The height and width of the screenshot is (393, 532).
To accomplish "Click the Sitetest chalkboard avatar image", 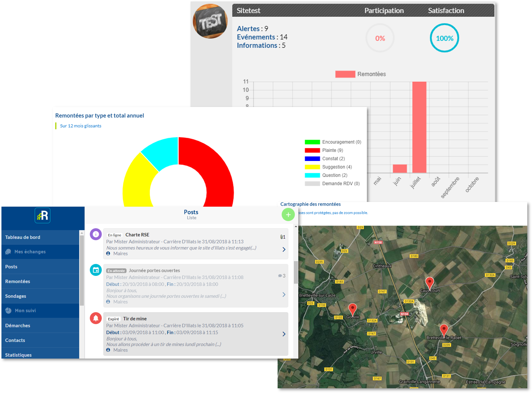I will tap(210, 21).
